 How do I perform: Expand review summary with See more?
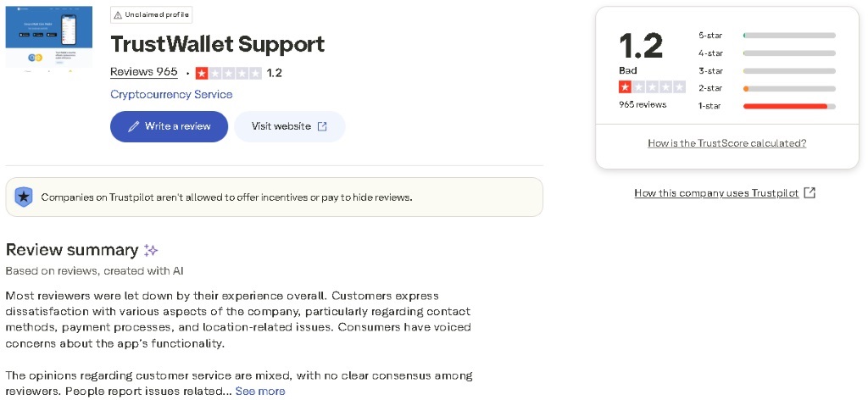point(260,391)
